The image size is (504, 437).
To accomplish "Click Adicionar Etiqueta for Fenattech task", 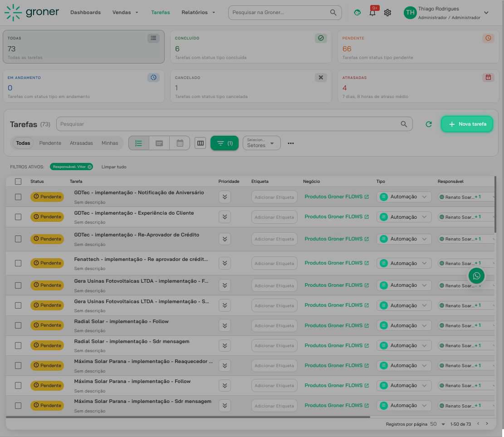I will (274, 263).
